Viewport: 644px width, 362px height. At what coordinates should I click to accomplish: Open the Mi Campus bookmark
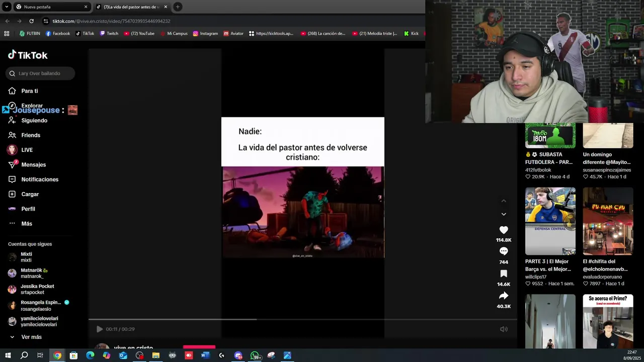(174, 34)
